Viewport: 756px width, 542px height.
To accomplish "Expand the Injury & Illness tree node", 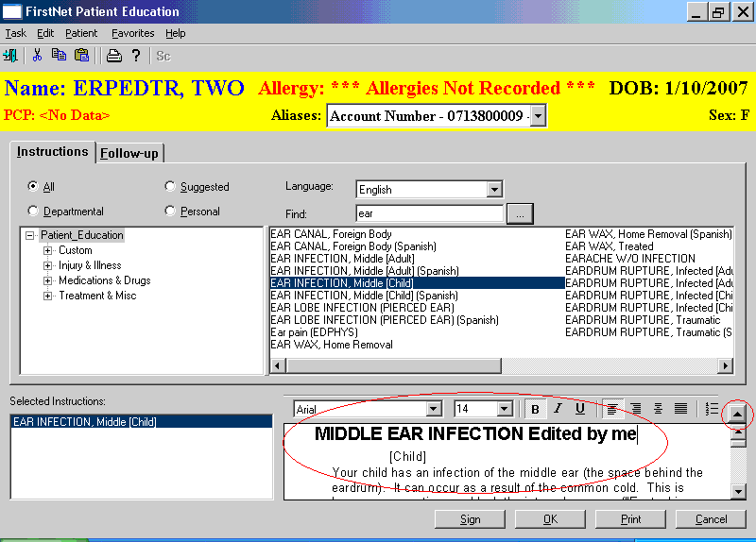I will coord(48,265).
